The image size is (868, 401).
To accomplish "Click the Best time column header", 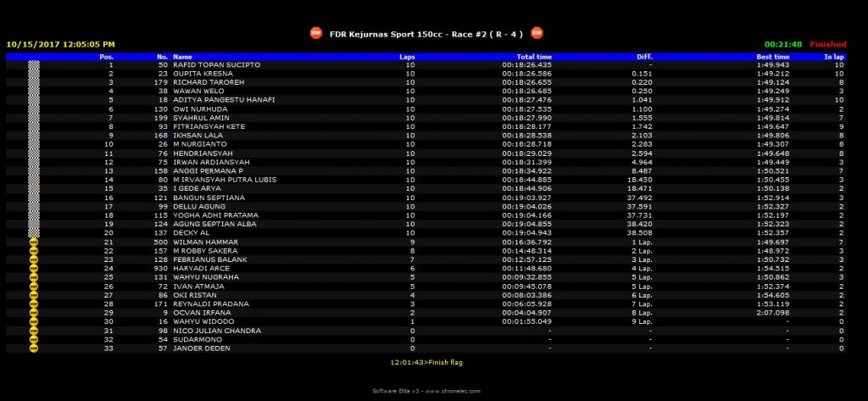I will tap(773, 56).
